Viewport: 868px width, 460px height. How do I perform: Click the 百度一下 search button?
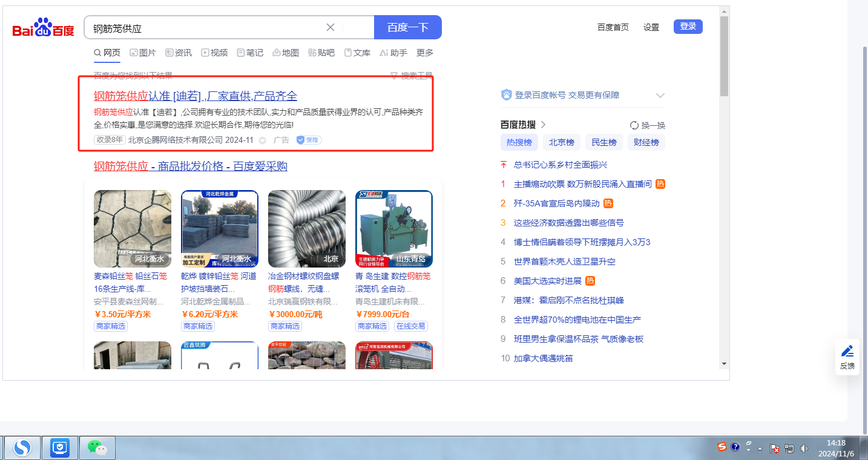[x=408, y=27]
